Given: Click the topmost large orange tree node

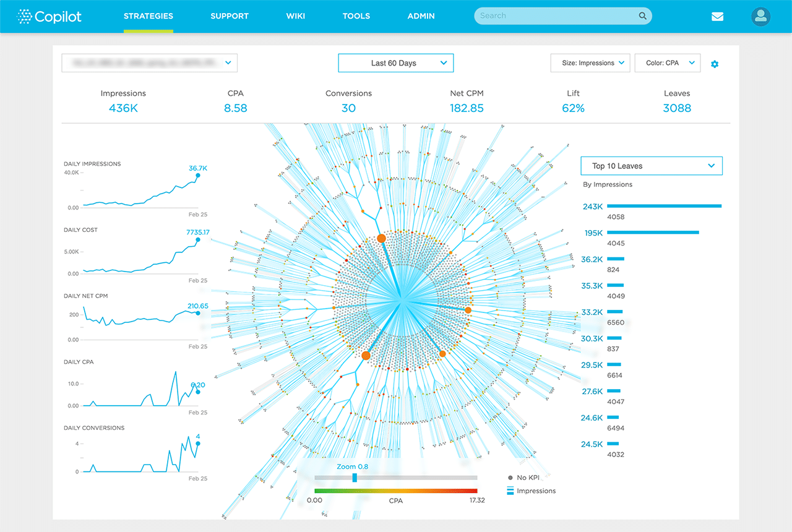Looking at the screenshot, I should click(382, 238).
